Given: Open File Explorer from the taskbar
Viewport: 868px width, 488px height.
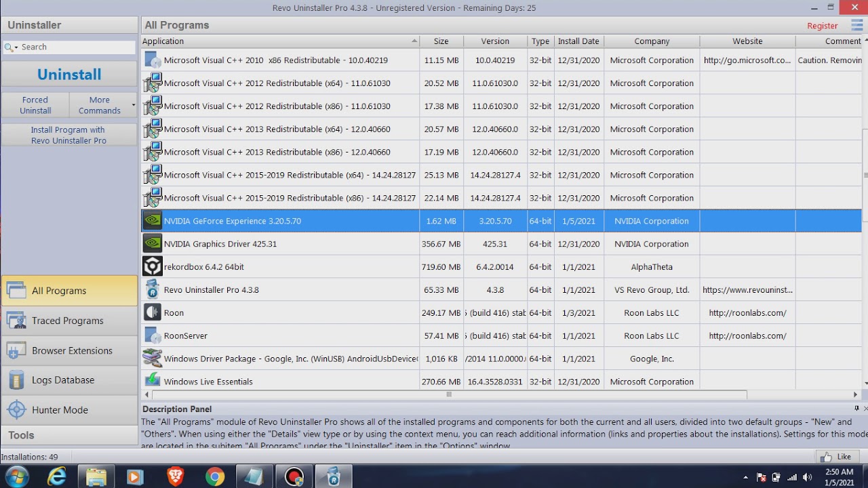Looking at the screenshot, I should 96,476.
